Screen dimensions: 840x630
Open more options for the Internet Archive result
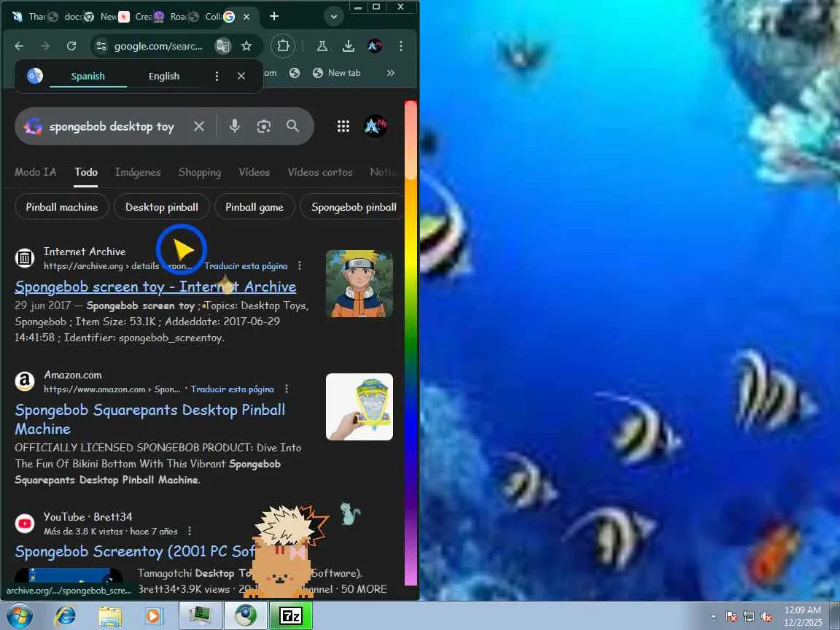(x=300, y=265)
